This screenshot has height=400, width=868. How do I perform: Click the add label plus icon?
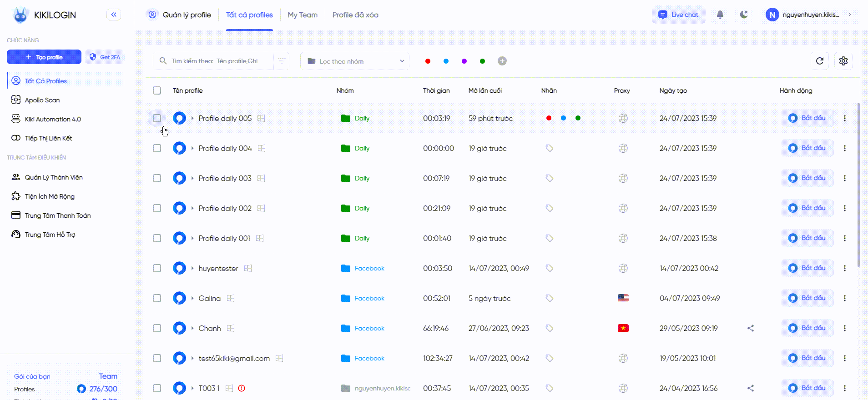tap(502, 61)
